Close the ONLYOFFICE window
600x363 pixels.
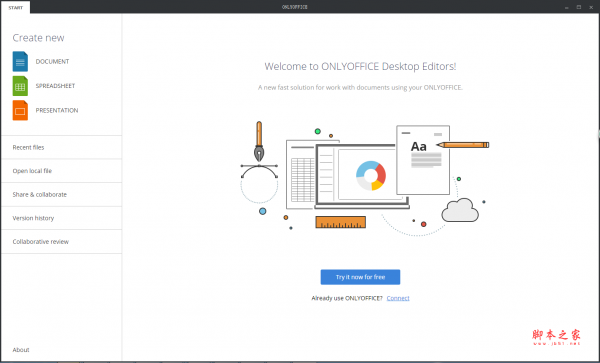click(591, 7)
